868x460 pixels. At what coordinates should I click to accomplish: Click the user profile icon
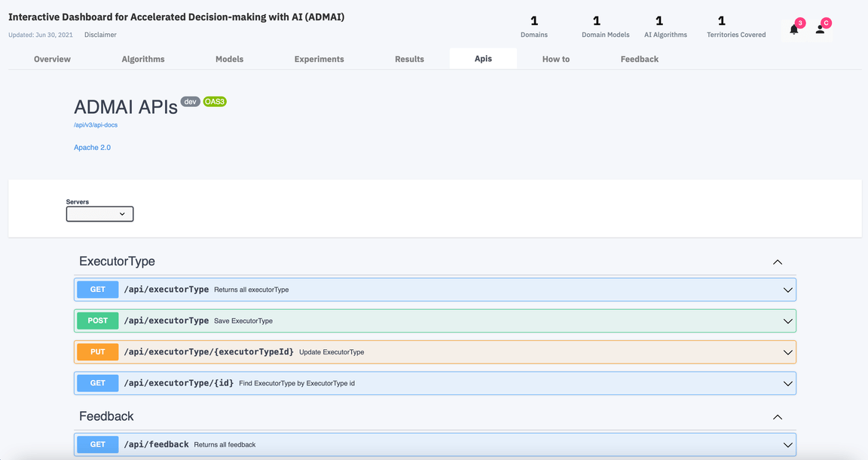coord(821,29)
